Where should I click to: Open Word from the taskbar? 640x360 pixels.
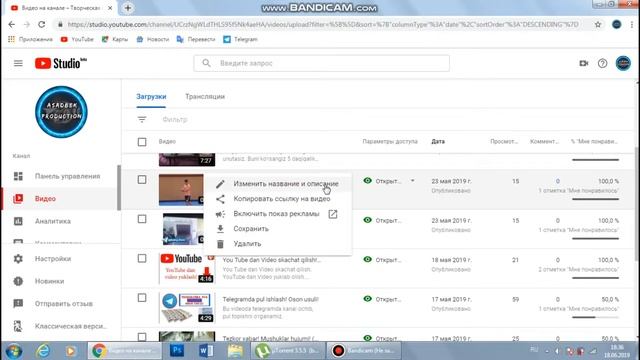click(x=206, y=351)
